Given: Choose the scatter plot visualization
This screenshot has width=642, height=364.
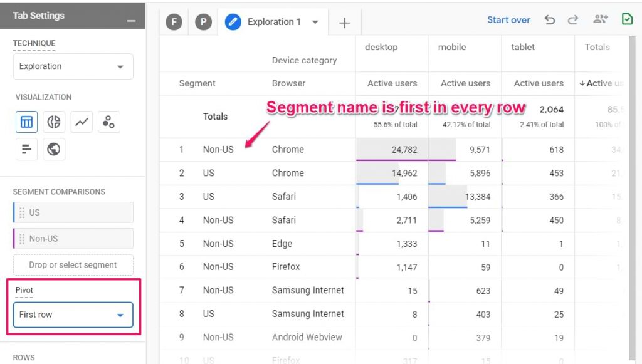Looking at the screenshot, I should (x=108, y=122).
